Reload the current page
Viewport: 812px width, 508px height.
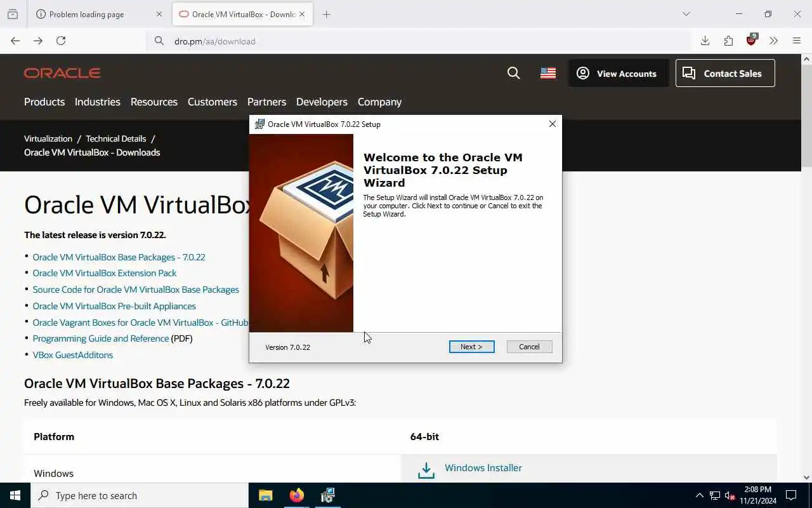(61, 41)
